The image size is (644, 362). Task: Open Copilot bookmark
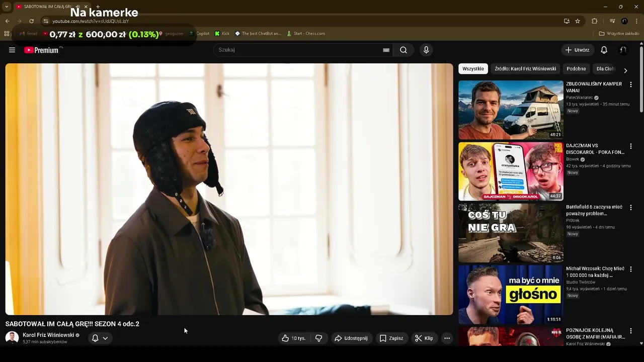coord(199,34)
